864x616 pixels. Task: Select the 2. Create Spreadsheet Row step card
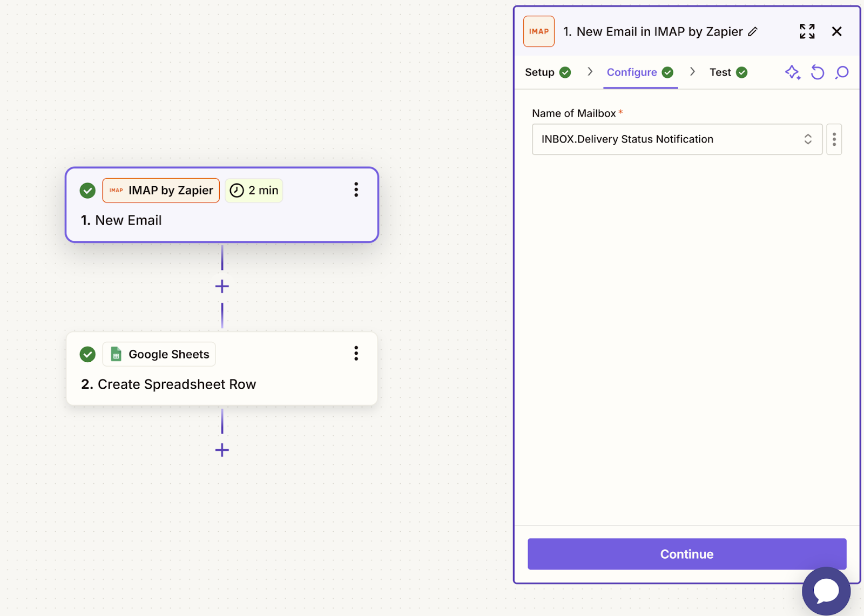coord(222,368)
